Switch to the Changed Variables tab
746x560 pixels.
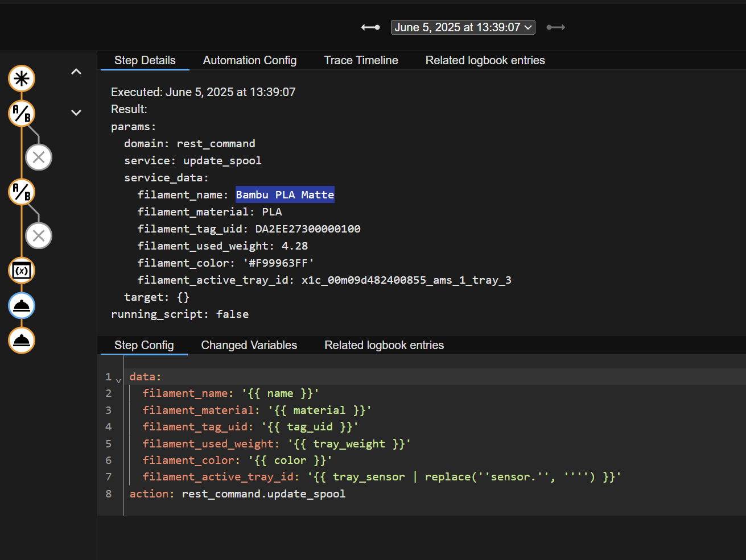point(249,345)
